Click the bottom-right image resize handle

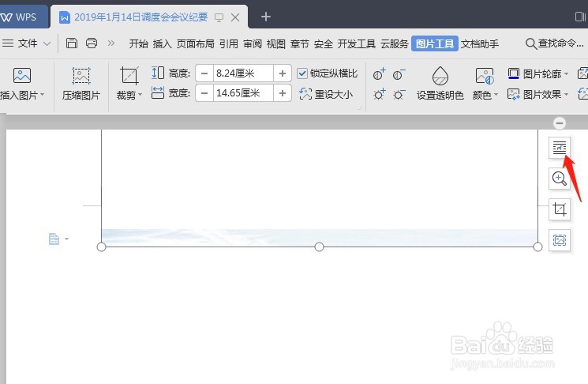click(537, 247)
